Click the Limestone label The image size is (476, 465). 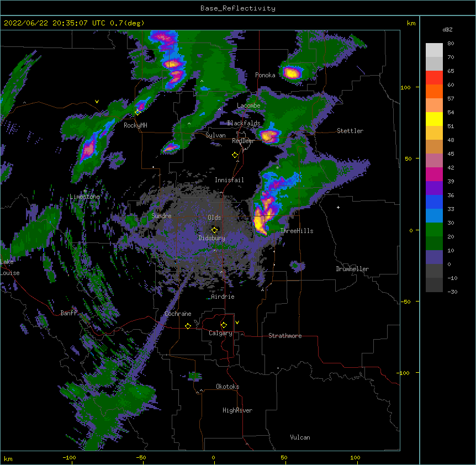pyautogui.click(x=84, y=197)
